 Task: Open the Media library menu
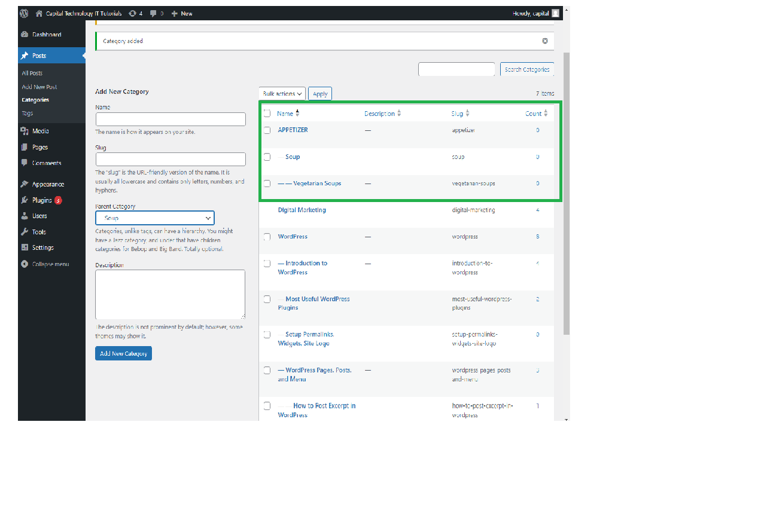click(x=40, y=131)
